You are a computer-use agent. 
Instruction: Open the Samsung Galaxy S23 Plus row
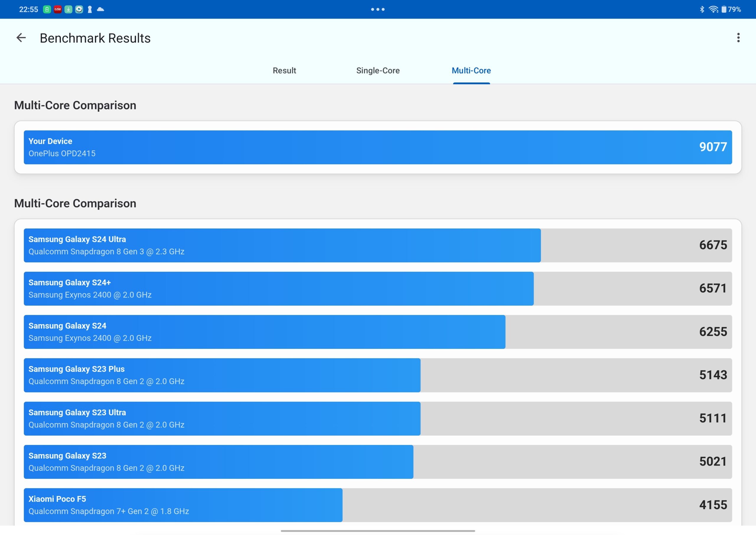378,375
